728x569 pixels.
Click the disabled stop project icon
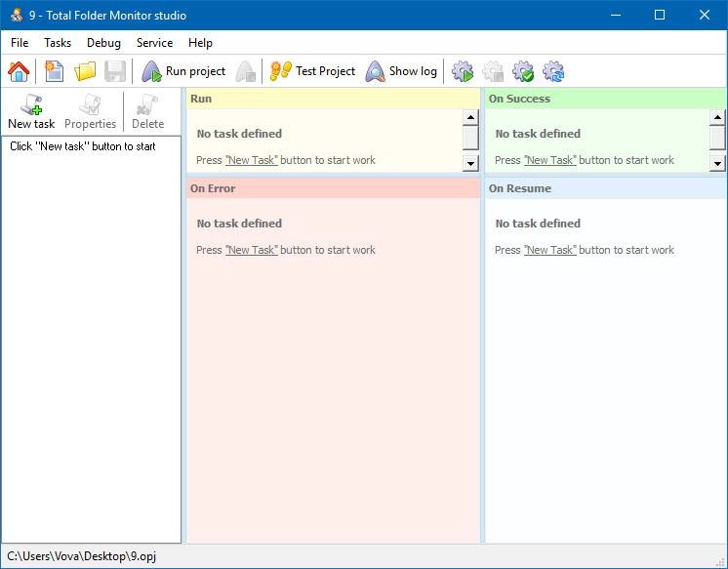(246, 71)
